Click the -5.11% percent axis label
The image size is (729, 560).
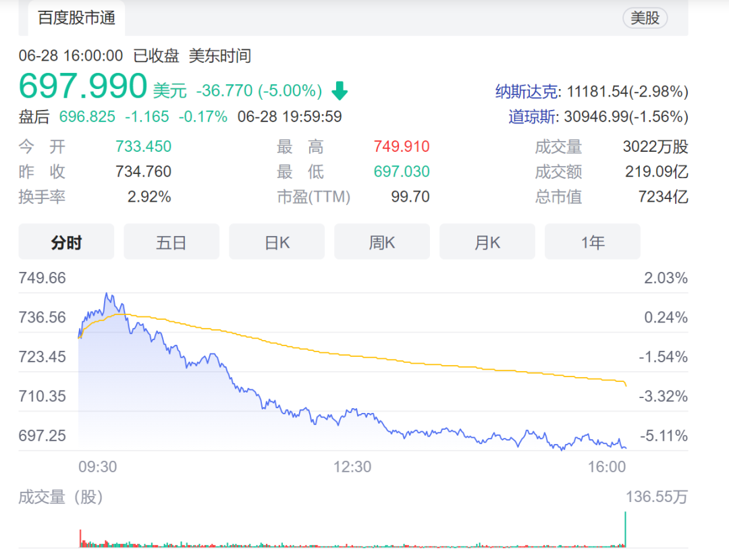(664, 436)
